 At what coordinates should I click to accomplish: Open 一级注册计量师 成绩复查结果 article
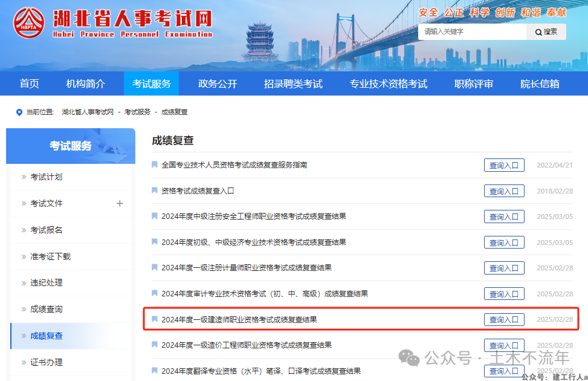(x=247, y=268)
